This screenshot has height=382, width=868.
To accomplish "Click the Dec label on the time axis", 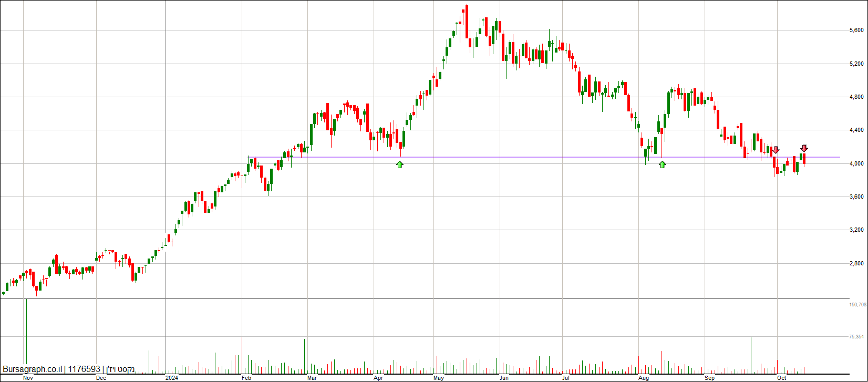I will pos(101,378).
